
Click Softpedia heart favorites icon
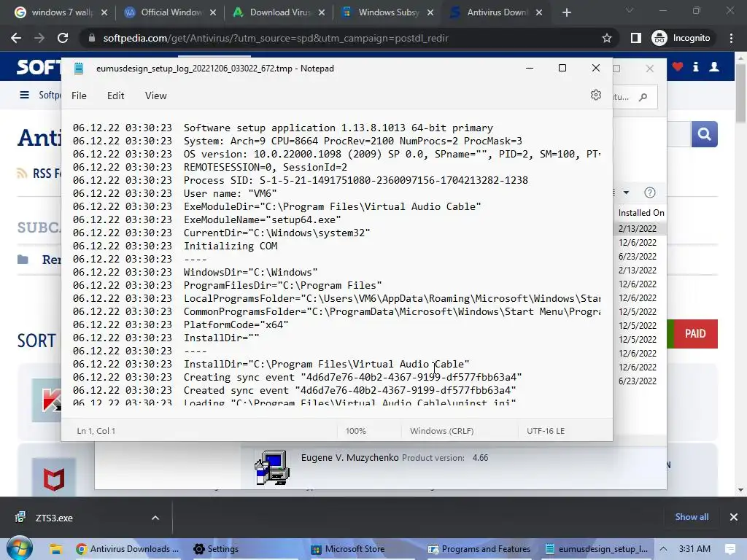click(x=678, y=66)
